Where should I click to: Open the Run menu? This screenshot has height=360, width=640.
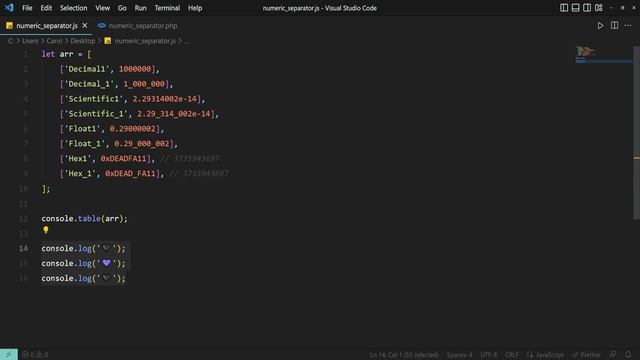140,8
